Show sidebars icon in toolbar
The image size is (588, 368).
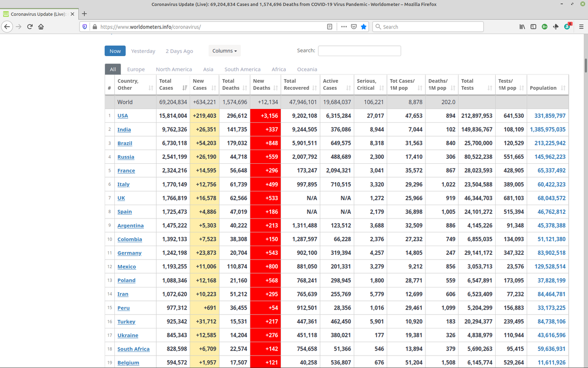point(533,27)
